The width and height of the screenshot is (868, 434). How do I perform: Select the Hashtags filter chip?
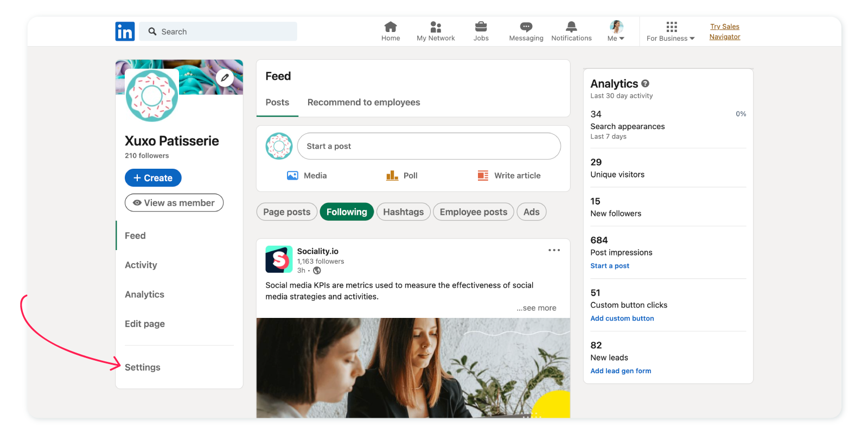(x=403, y=212)
